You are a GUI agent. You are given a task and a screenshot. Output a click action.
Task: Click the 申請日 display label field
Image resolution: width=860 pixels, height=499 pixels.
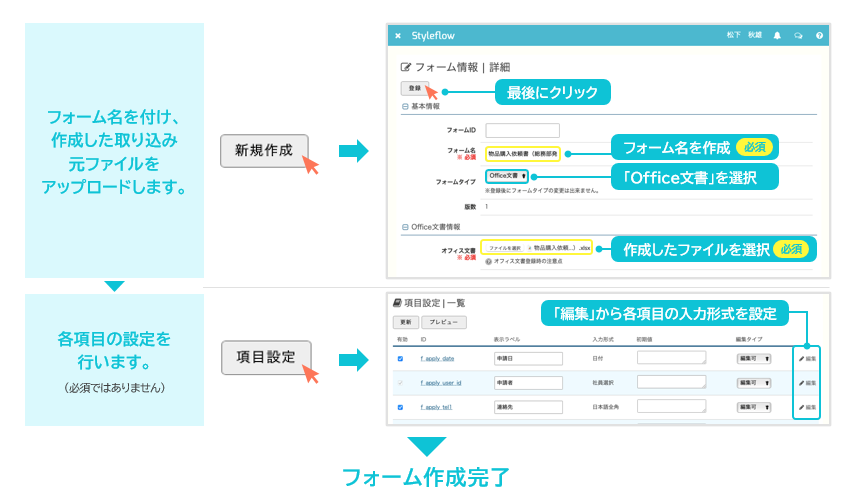pyautogui.click(x=528, y=359)
